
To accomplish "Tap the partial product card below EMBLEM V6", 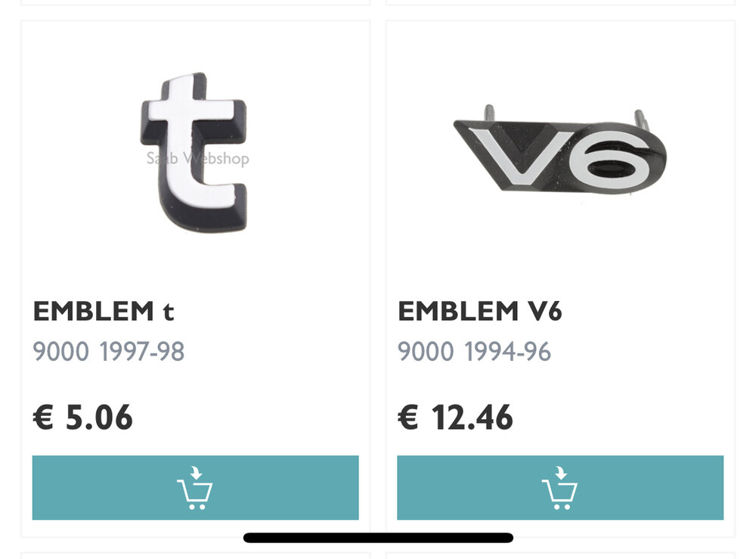I will click(560, 556).
